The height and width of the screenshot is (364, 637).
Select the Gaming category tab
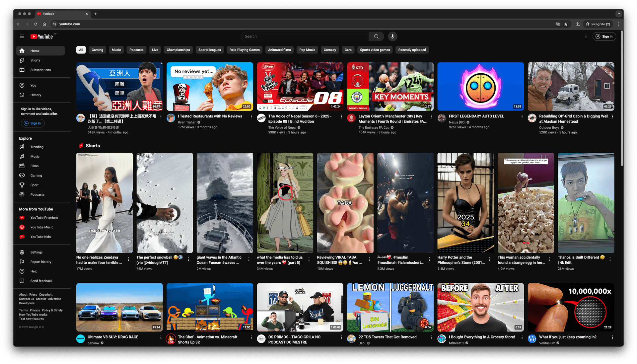pyautogui.click(x=97, y=50)
